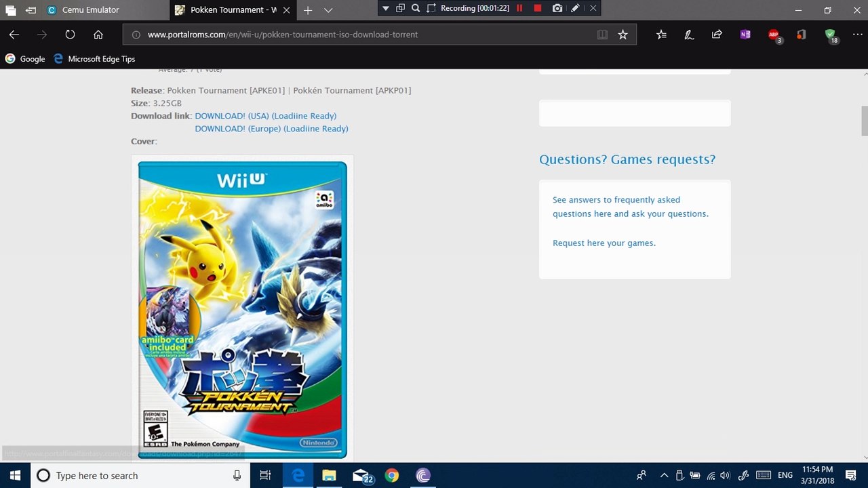The height and width of the screenshot is (488, 868).
Task: Open the browser home page
Action: tap(98, 35)
